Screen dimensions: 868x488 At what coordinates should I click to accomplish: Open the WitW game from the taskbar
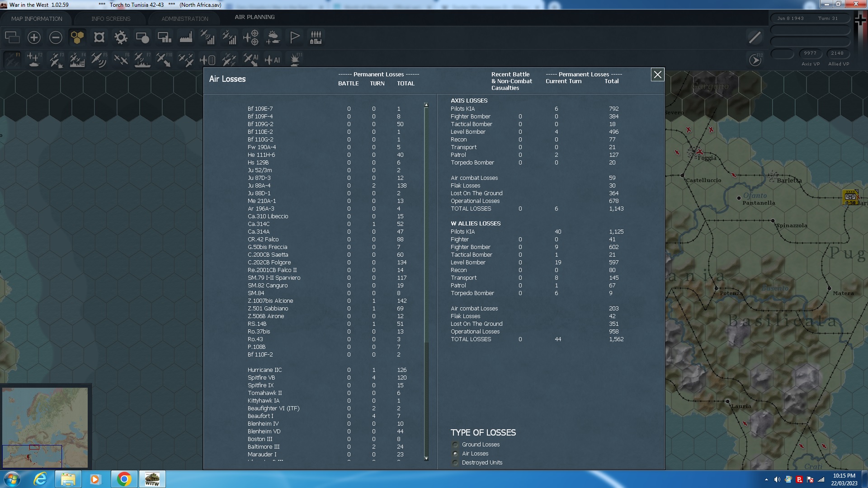tap(152, 479)
